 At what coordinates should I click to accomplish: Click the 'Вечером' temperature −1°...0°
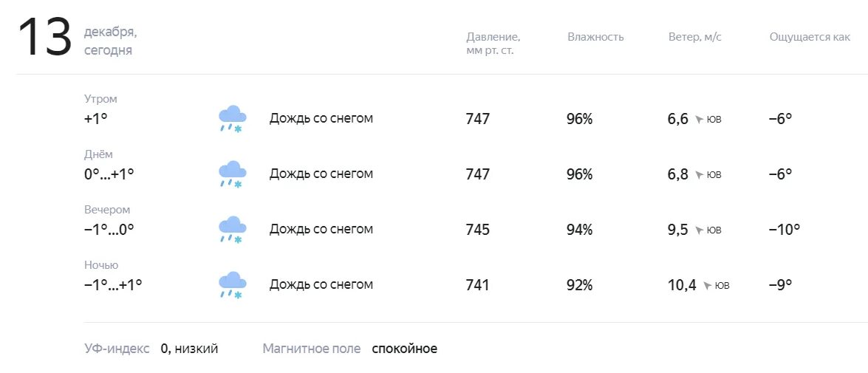click(109, 229)
